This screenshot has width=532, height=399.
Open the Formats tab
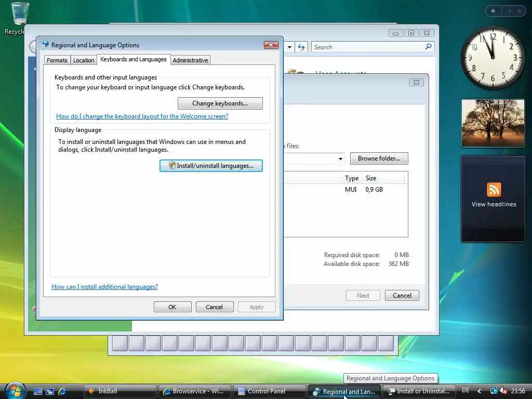(57, 60)
